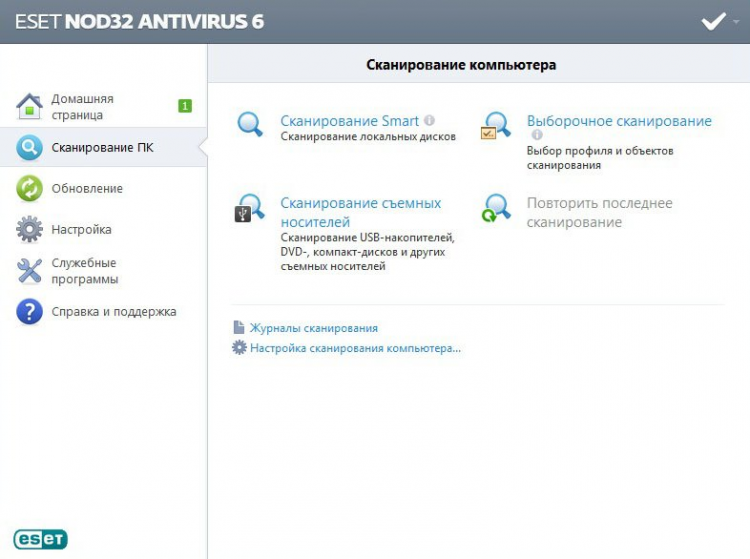This screenshot has width=750, height=559.
Task: Click the Home page house icon
Action: [x=29, y=106]
